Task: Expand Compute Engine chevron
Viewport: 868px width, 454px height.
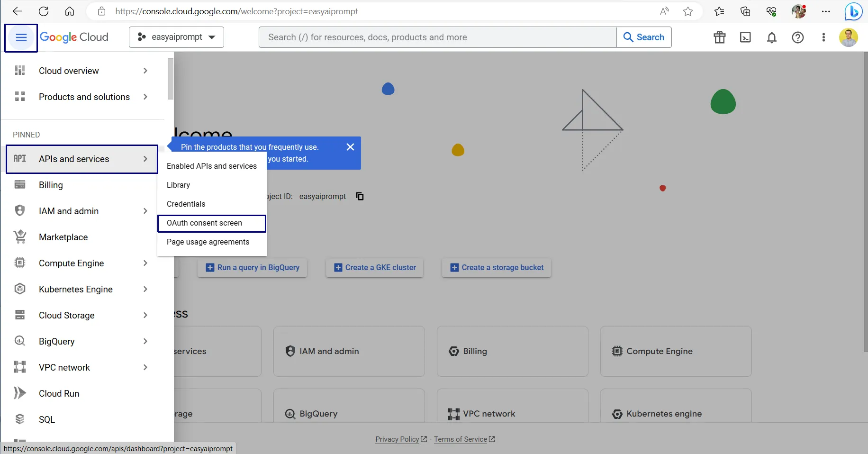Action: click(145, 263)
